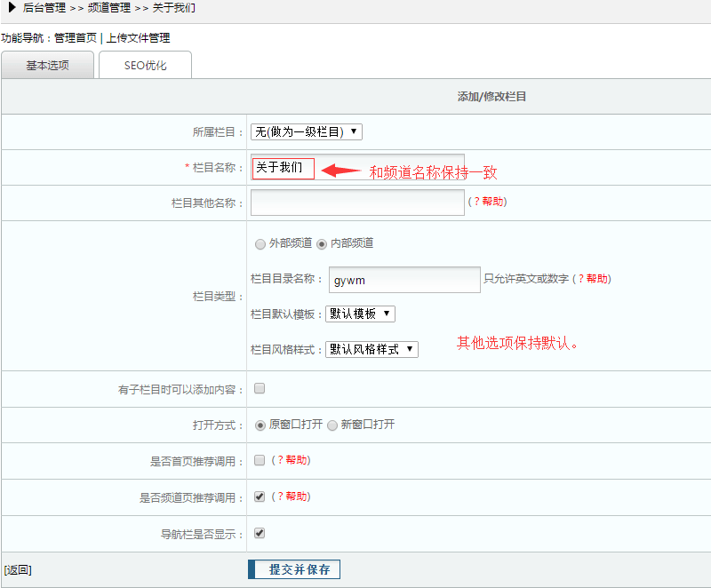711x588 pixels.
Task: Select the 内部频道 radio button
Action: pyautogui.click(x=322, y=243)
